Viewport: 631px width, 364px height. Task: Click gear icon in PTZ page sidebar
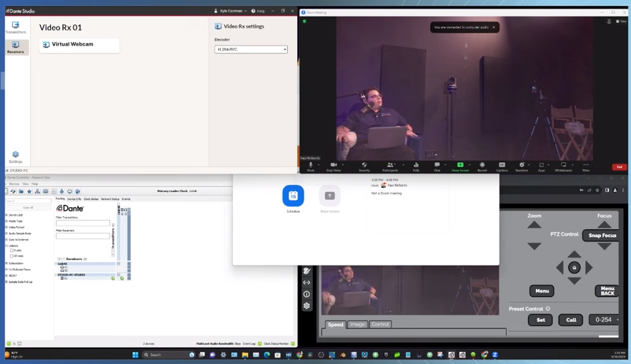(x=307, y=305)
